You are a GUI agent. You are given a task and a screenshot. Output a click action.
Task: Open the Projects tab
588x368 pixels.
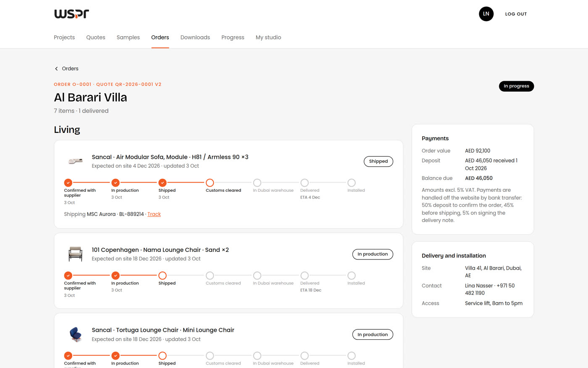(64, 37)
